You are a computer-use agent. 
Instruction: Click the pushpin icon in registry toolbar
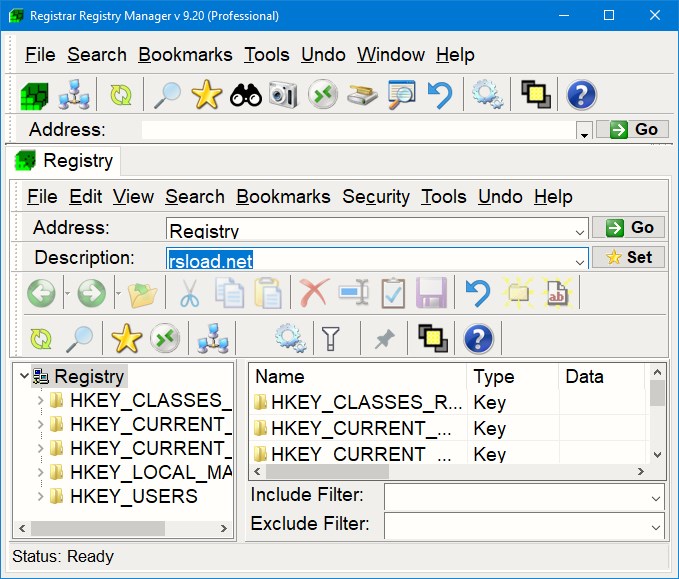coord(384,339)
